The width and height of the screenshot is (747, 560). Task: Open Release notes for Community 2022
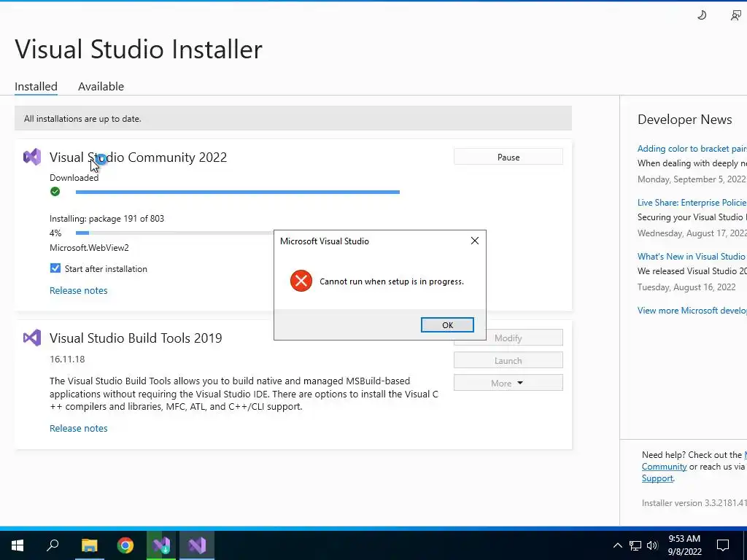pos(79,290)
